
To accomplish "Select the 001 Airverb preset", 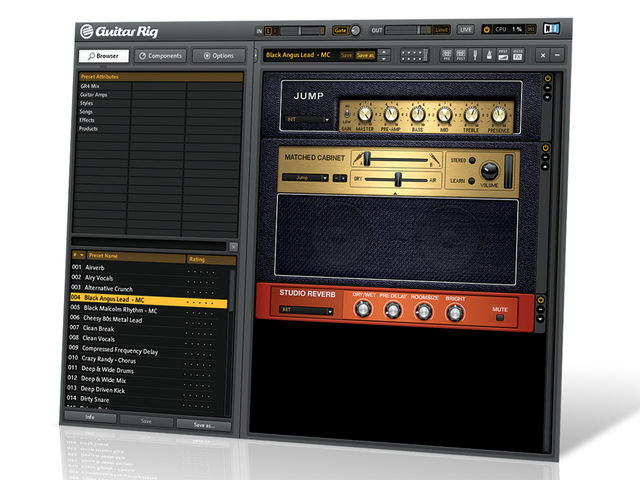I will [149, 268].
